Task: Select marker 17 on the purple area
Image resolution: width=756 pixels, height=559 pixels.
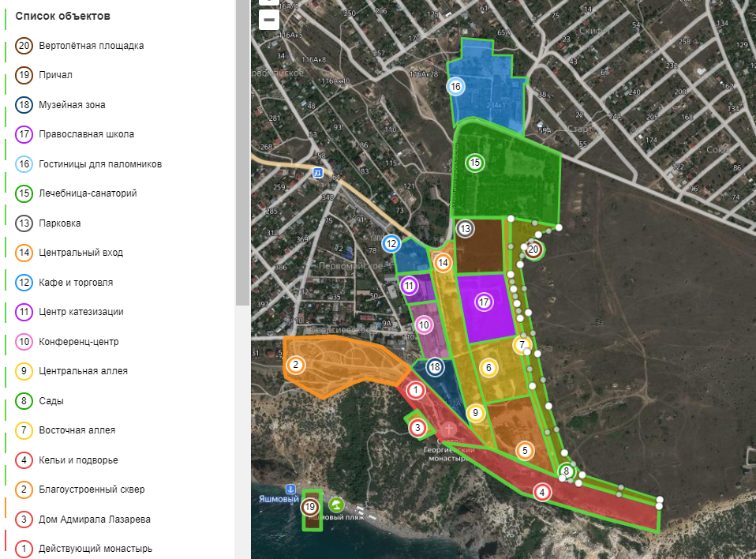Action: point(484,302)
